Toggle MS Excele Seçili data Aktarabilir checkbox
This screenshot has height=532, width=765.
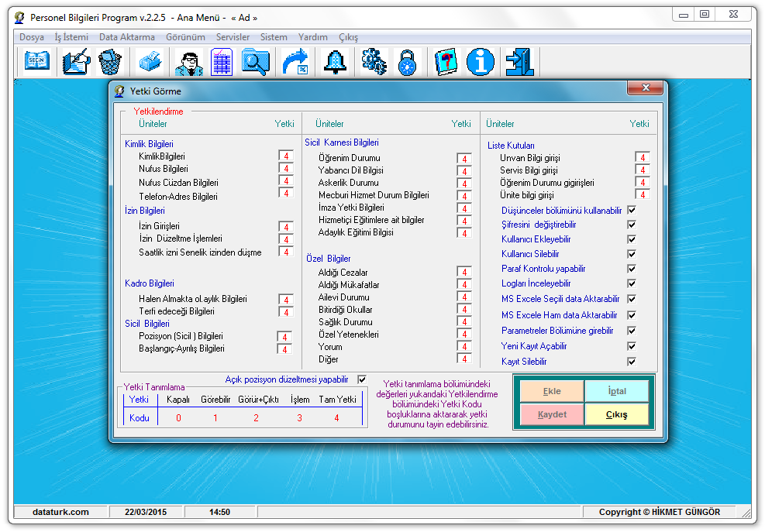632,299
